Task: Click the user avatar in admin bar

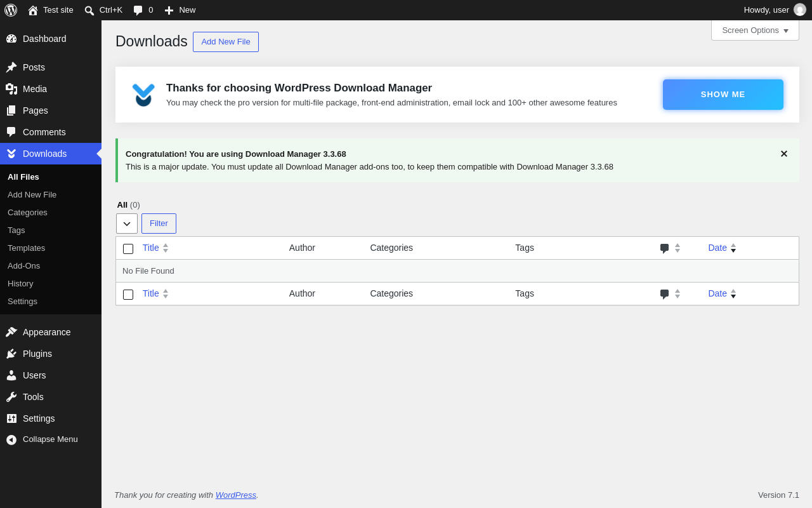Action: tap(800, 10)
